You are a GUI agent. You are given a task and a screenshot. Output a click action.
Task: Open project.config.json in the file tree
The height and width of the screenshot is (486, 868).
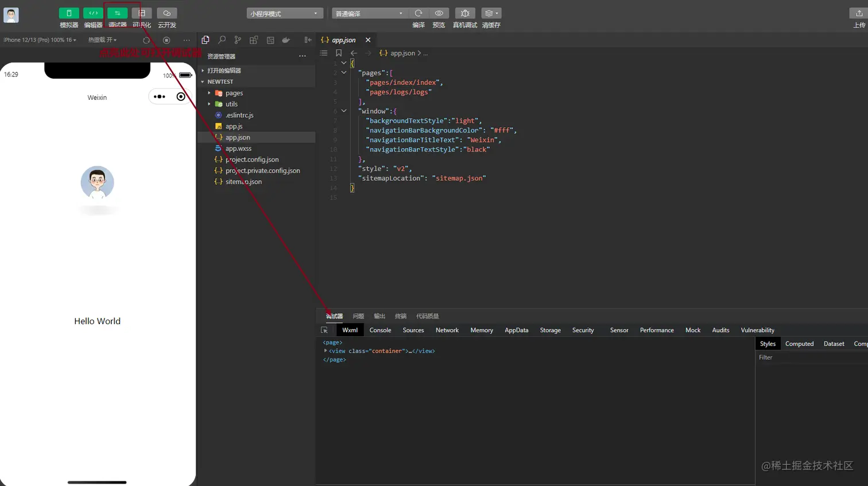pos(257,160)
